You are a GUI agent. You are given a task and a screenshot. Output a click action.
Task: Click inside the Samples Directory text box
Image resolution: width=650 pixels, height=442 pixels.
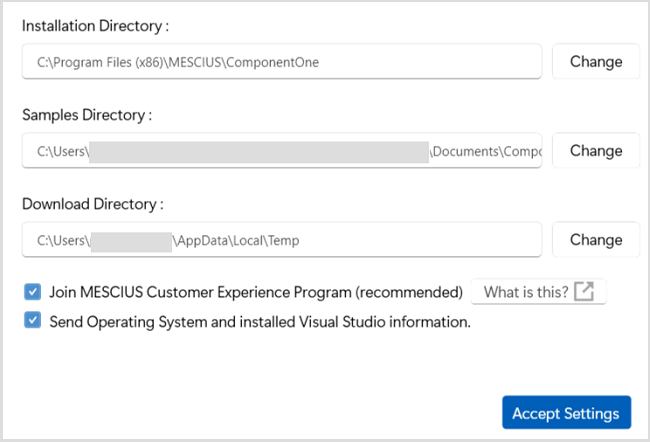[x=281, y=151]
